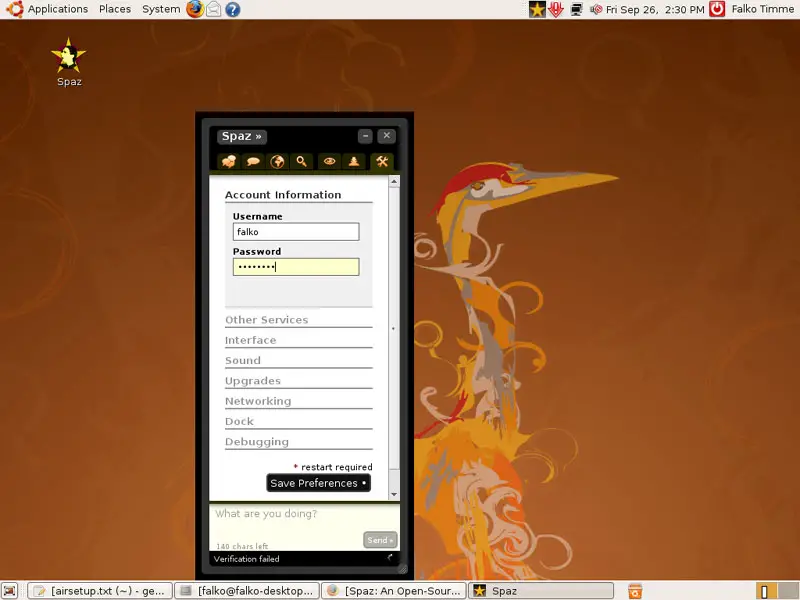Click the Username field containing falko

tap(296, 232)
